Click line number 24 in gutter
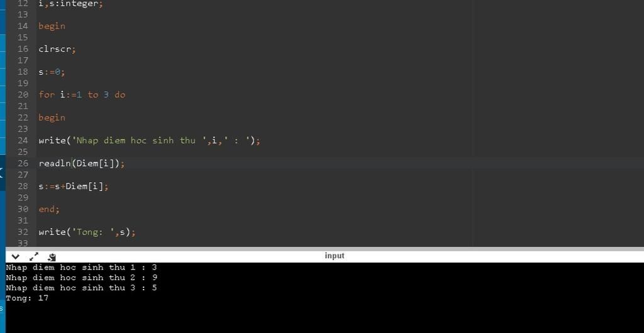Screen dimensions: 644x333 pyautogui.click(x=23, y=140)
